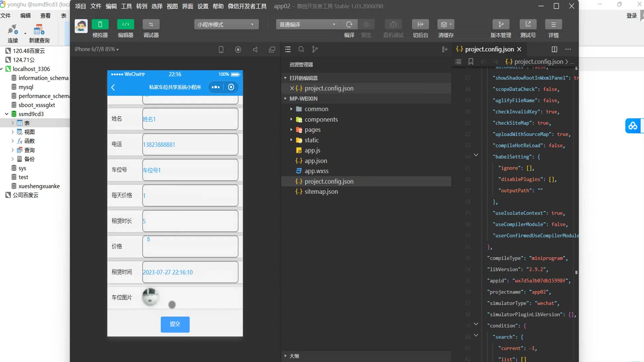Expand the pages folder
This screenshot has height=362, width=644.
pos(312,130)
